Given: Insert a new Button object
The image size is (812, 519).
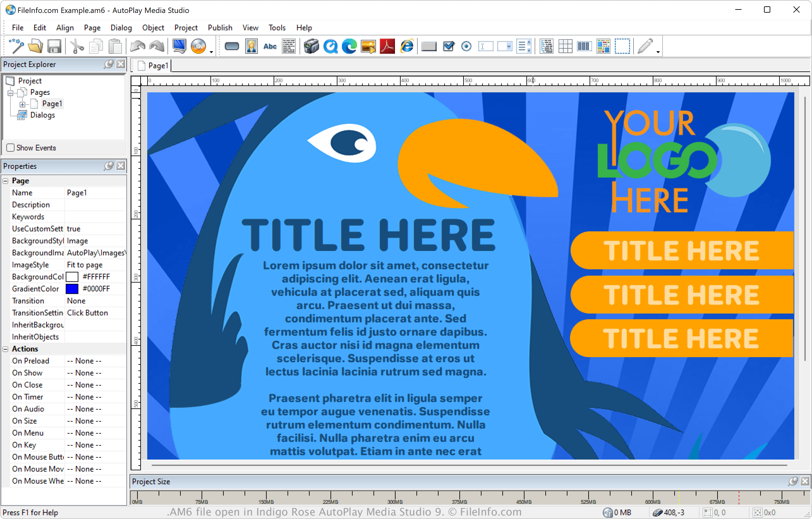Looking at the screenshot, I should pyautogui.click(x=232, y=46).
